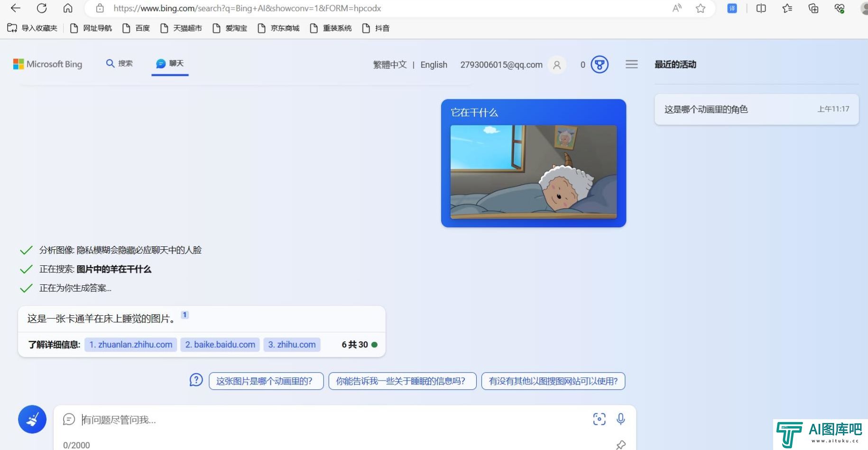Viewport: 868px width, 450px height.
Task: Open the collections icon
Action: pos(813,8)
